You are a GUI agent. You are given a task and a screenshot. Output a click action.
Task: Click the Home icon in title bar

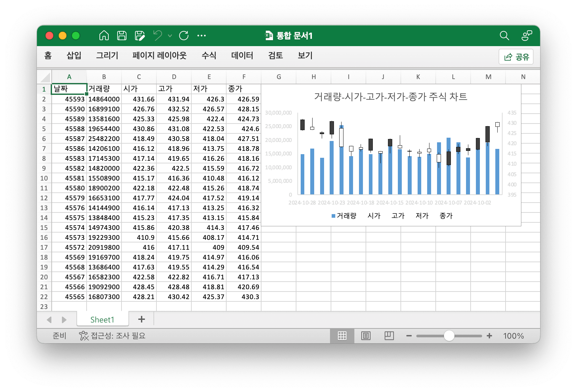[x=104, y=36]
